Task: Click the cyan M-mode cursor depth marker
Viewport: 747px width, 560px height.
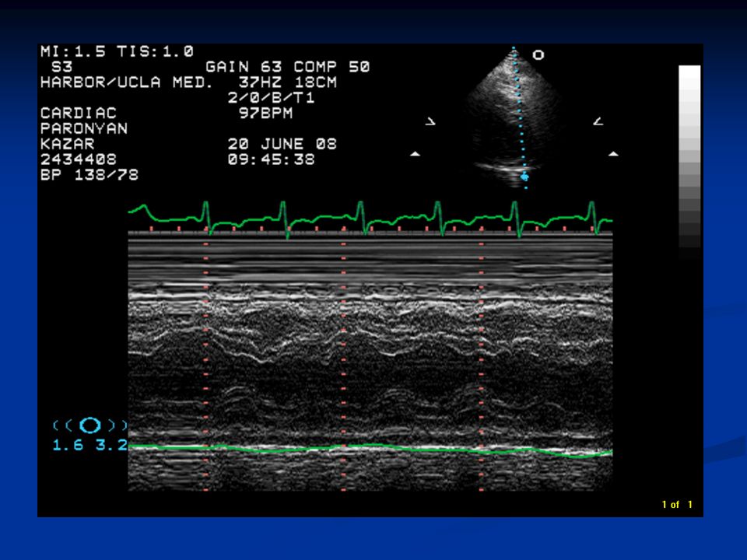Action: pos(524,177)
